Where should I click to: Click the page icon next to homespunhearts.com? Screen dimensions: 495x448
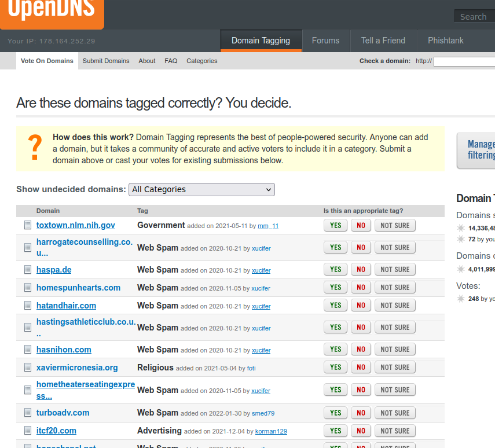(27, 288)
